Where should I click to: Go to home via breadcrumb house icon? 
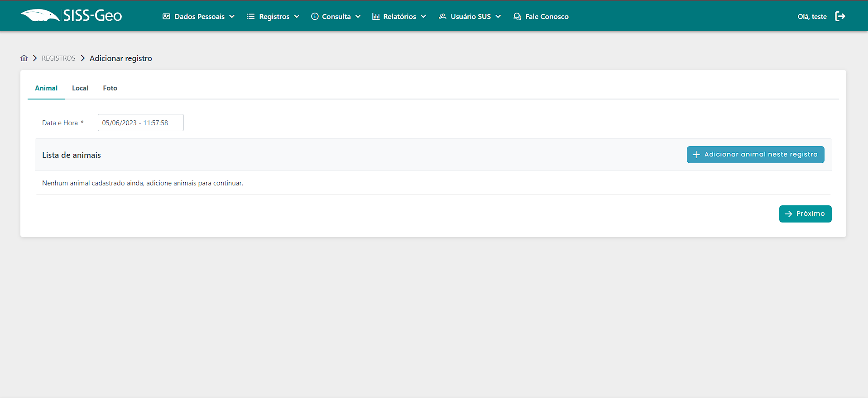coord(24,58)
